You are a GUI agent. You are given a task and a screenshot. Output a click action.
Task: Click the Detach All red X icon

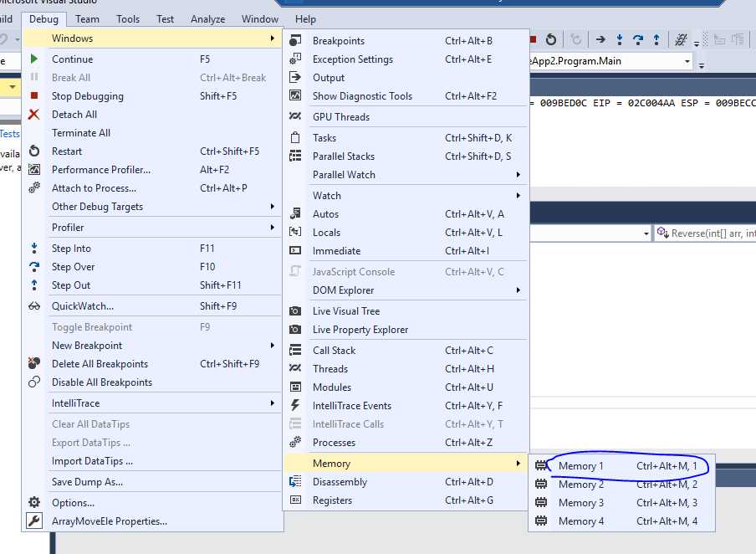[33, 115]
